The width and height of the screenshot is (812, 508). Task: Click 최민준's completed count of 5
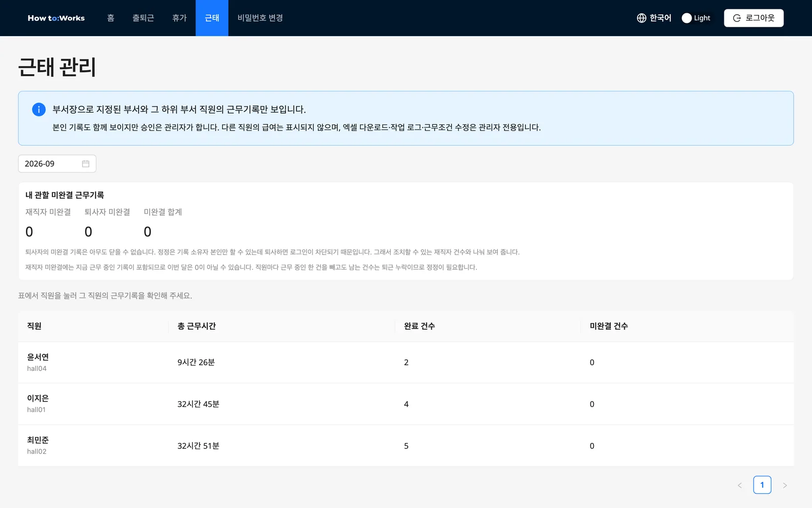pyautogui.click(x=406, y=446)
